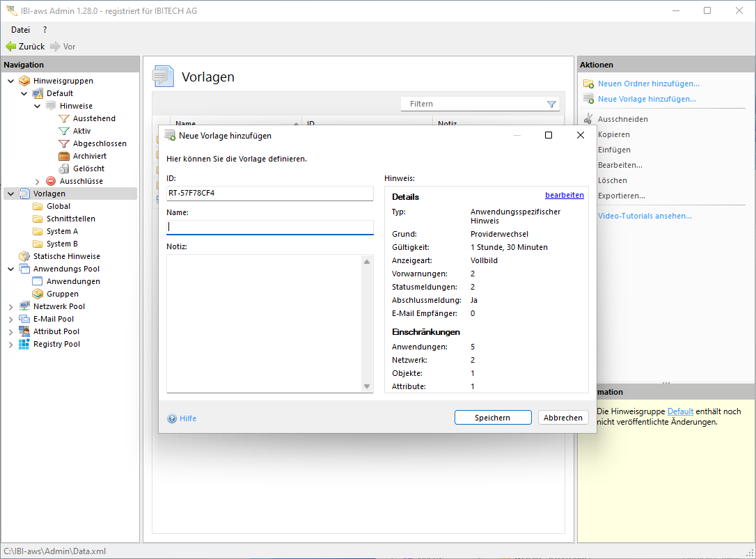Collapse the Anwendungs Pool node

pos(10,269)
